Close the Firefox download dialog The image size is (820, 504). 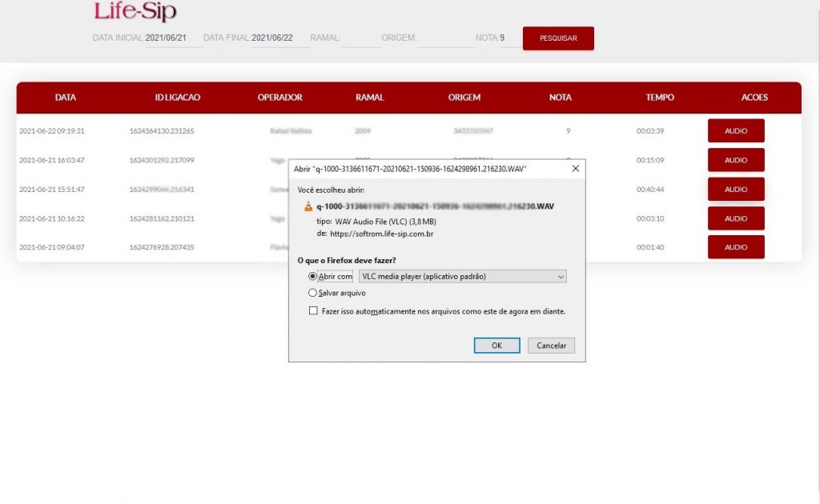pyautogui.click(x=575, y=169)
